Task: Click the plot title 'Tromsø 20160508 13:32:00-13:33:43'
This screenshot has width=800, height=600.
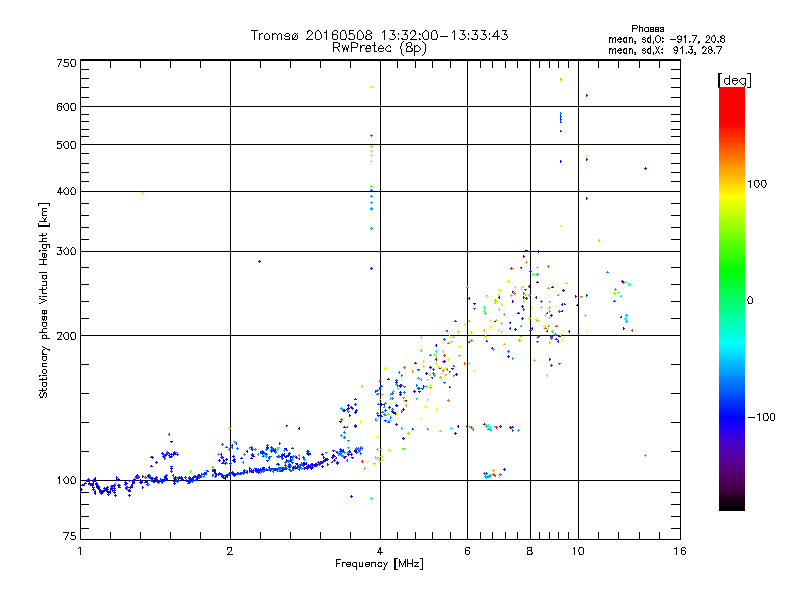Action: [x=379, y=35]
